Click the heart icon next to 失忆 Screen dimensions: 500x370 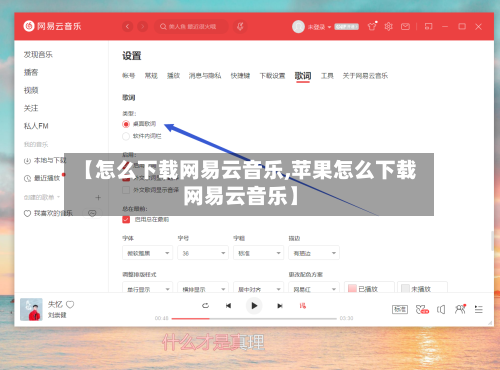point(70,304)
